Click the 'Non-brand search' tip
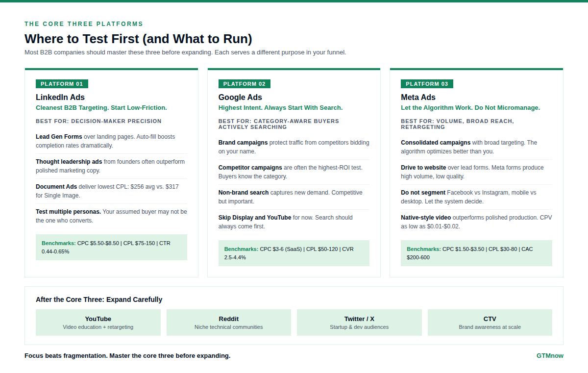588x373 pixels. (294, 197)
